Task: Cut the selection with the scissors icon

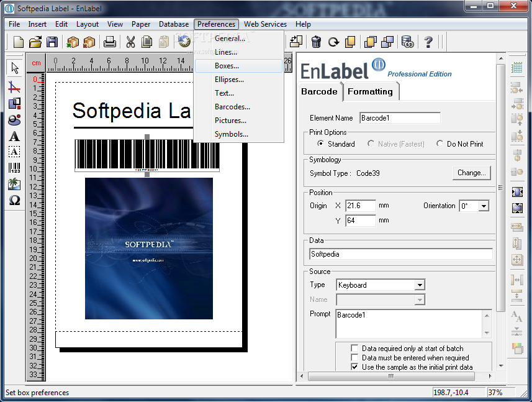Action: click(130, 42)
